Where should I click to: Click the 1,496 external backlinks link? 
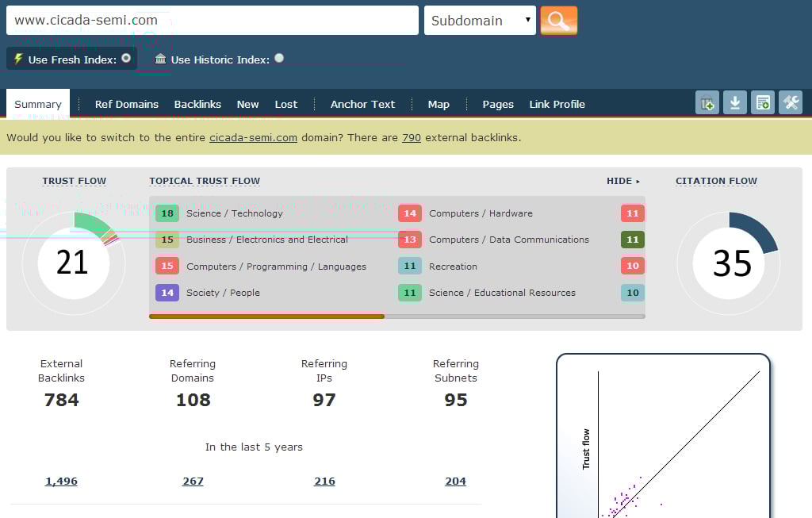61,481
